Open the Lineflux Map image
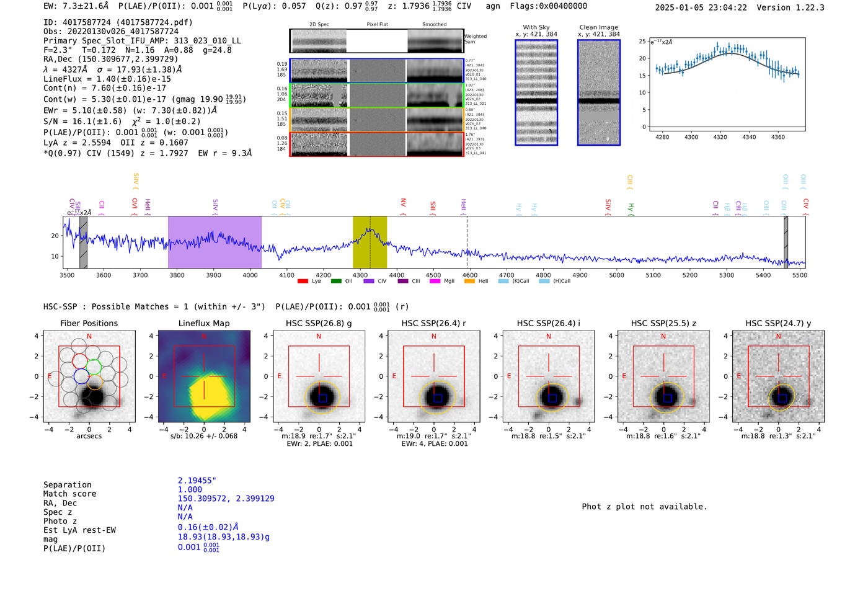 pos(204,376)
